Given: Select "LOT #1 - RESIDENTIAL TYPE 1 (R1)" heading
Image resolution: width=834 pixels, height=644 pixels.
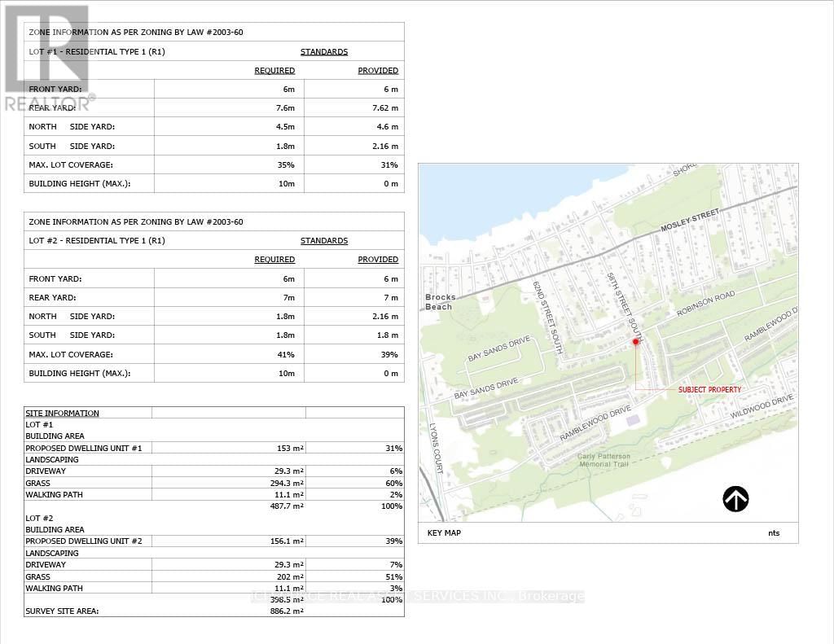Looking at the screenshot, I should [x=97, y=51].
